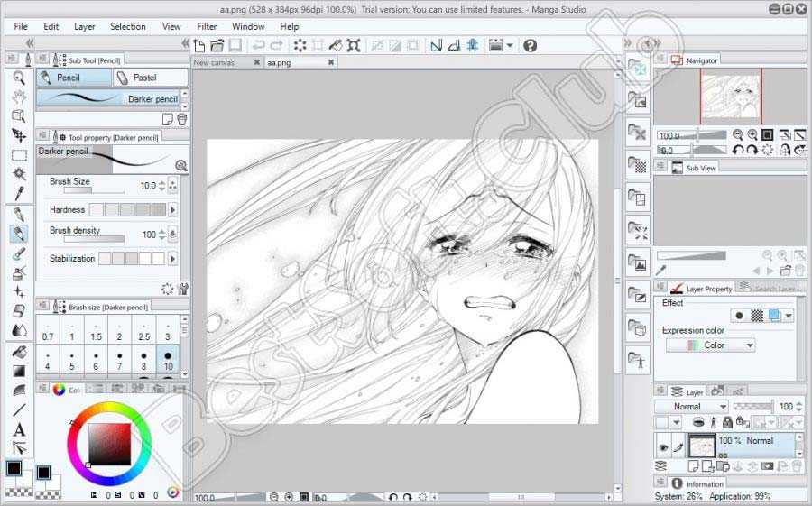812x506 pixels.
Task: Click the help question mark icon
Action: [x=530, y=45]
